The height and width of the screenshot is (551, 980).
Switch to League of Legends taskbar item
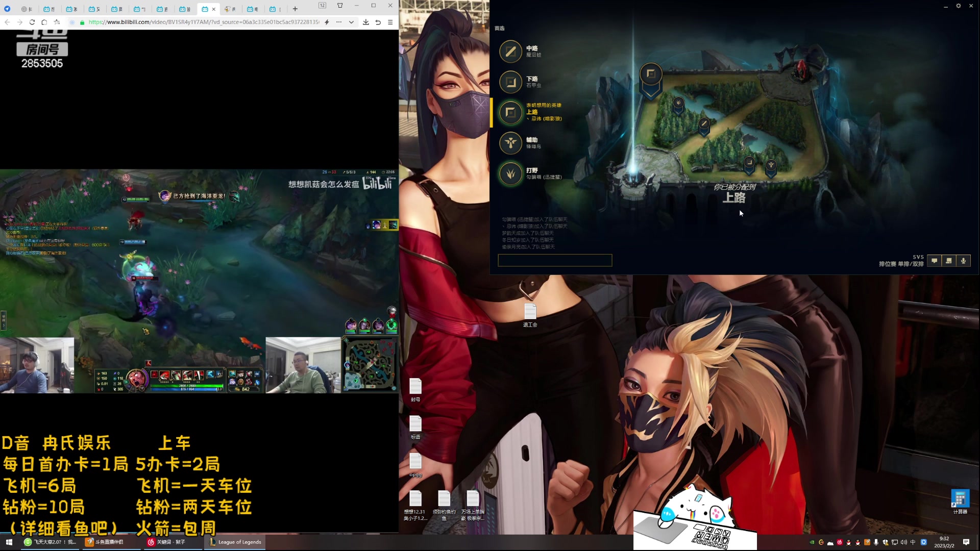(235, 542)
